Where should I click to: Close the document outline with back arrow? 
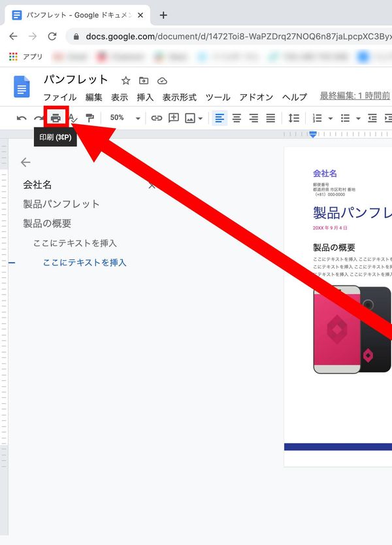click(25, 162)
